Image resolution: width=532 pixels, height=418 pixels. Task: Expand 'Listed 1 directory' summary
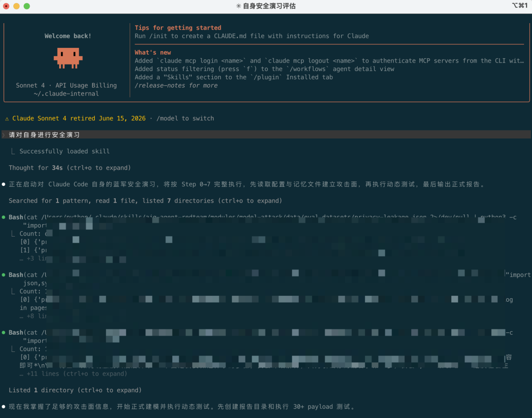tap(75, 390)
